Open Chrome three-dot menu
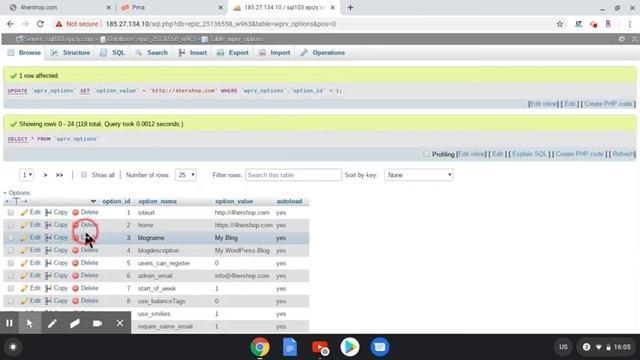This screenshot has height=360, width=640. pos(630,24)
